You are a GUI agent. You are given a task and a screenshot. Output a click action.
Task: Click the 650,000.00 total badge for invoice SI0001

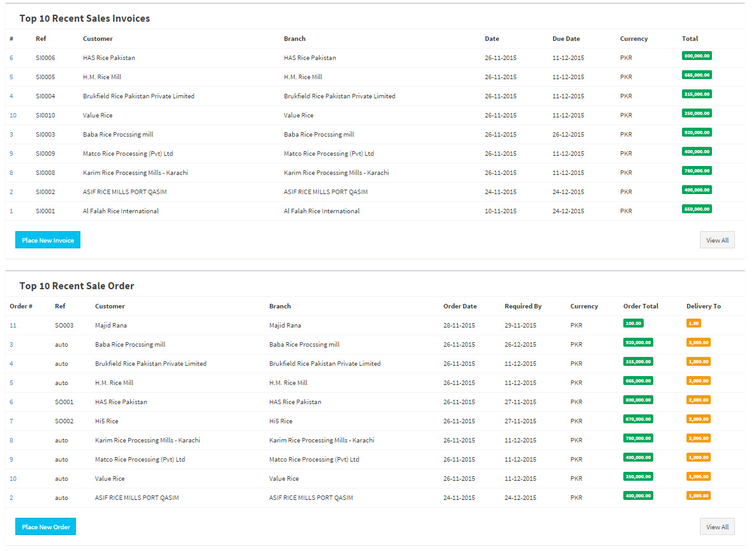tap(697, 209)
